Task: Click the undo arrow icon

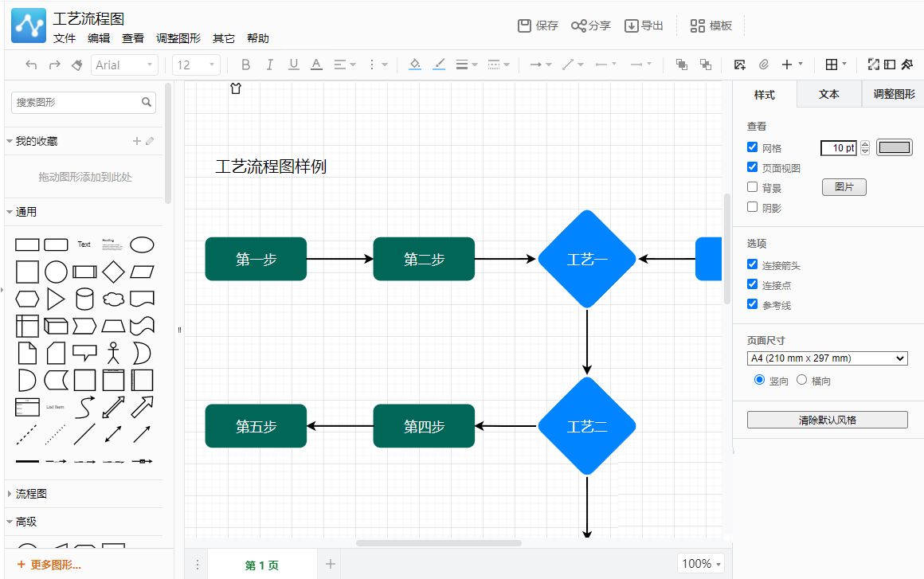Action: [31, 65]
